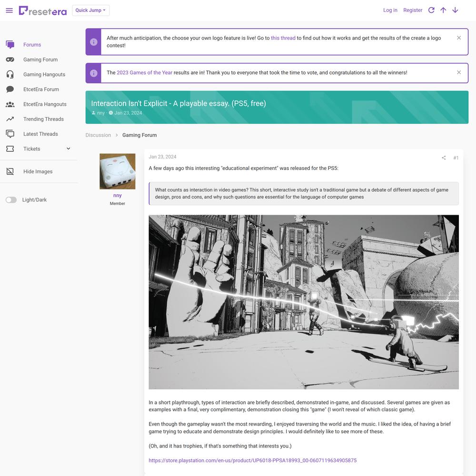
Task: Expand the Tickets submenu chevron
Action: click(68, 149)
